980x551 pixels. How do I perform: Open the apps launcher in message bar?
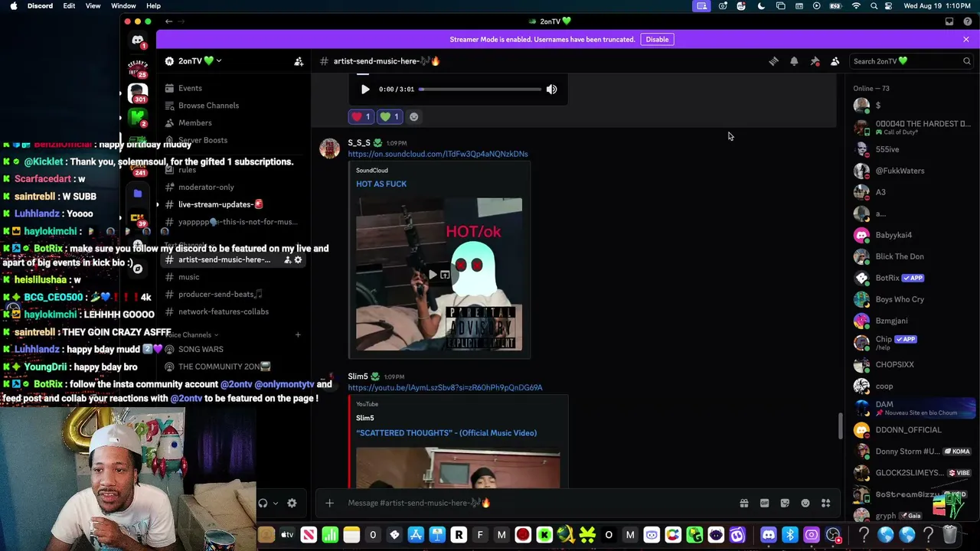tap(825, 503)
